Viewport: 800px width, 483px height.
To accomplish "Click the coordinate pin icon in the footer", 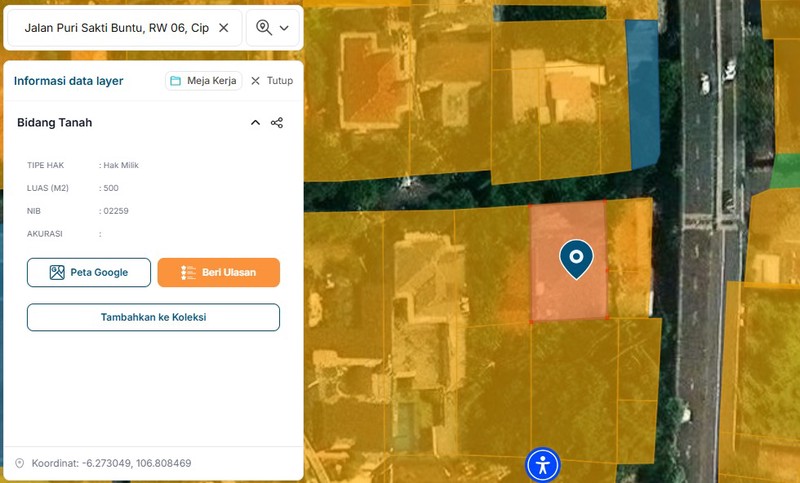I will [19, 464].
